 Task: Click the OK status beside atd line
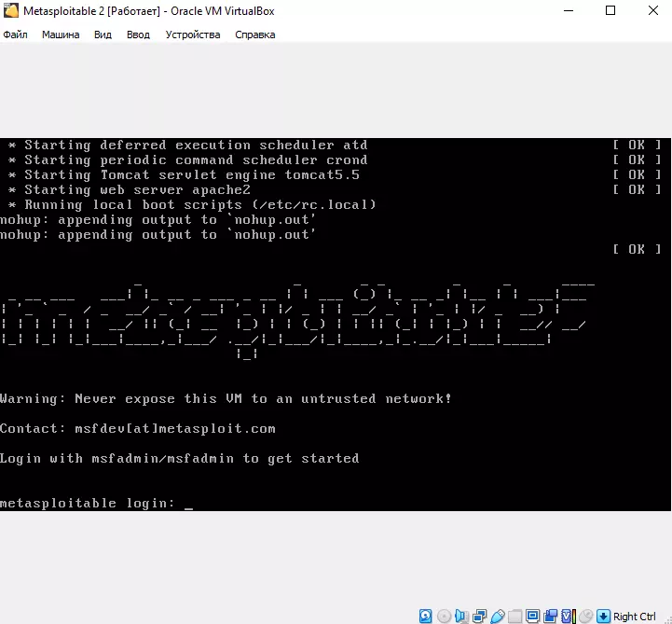[x=637, y=145]
